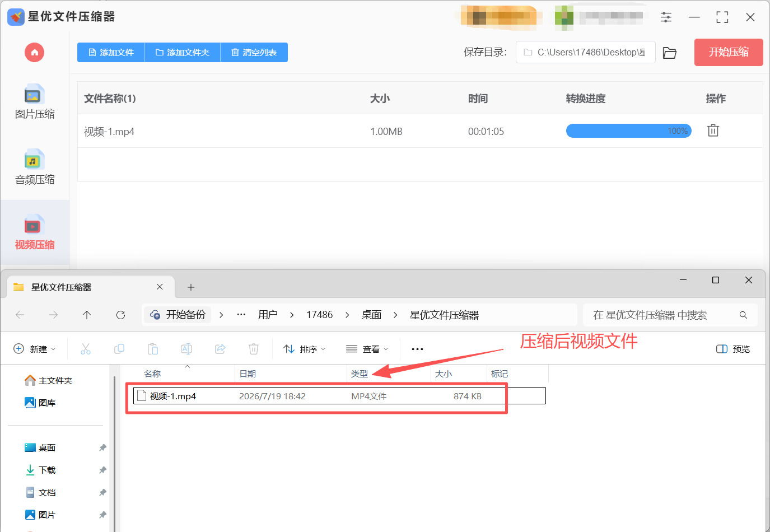Add a new Explorer tab
The width and height of the screenshot is (770, 532).
pos(191,287)
